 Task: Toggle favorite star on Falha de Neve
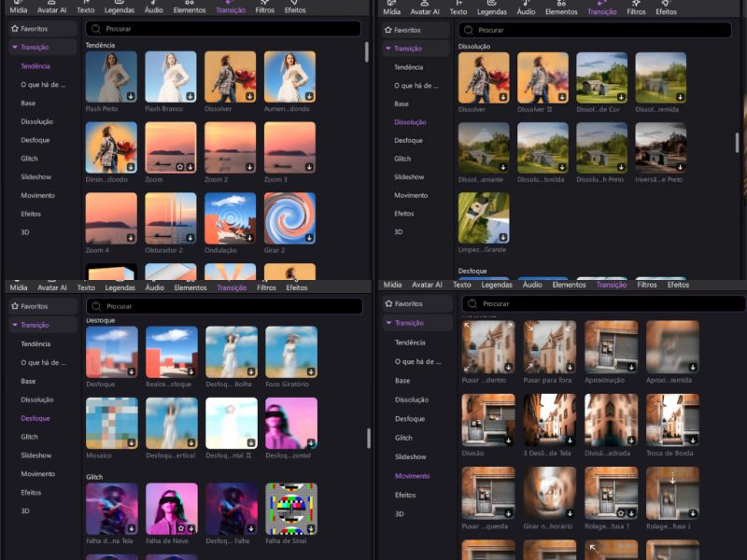(181, 528)
